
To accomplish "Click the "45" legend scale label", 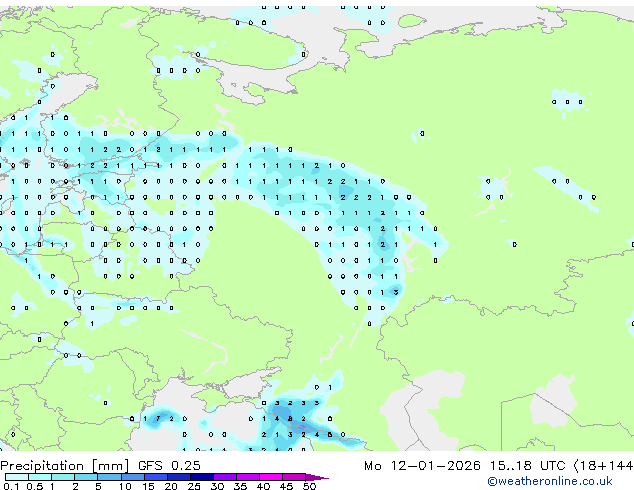I will 287,486.
